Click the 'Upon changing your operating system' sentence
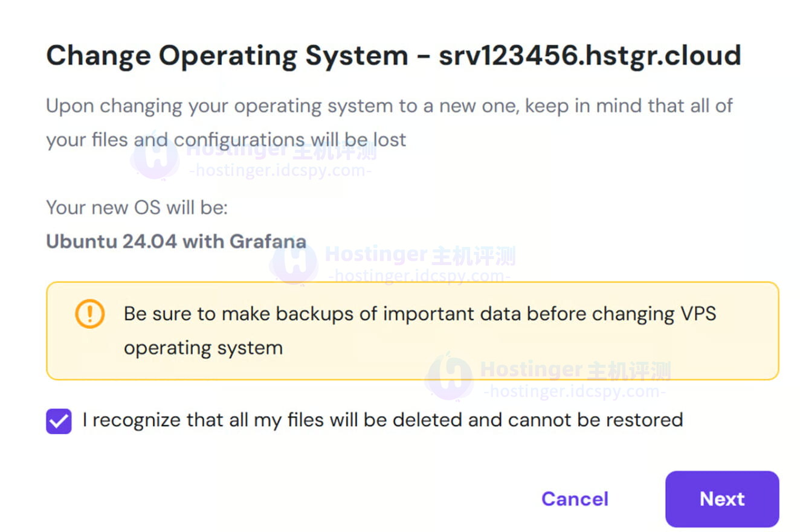The height and width of the screenshot is (532, 800). tap(389, 106)
